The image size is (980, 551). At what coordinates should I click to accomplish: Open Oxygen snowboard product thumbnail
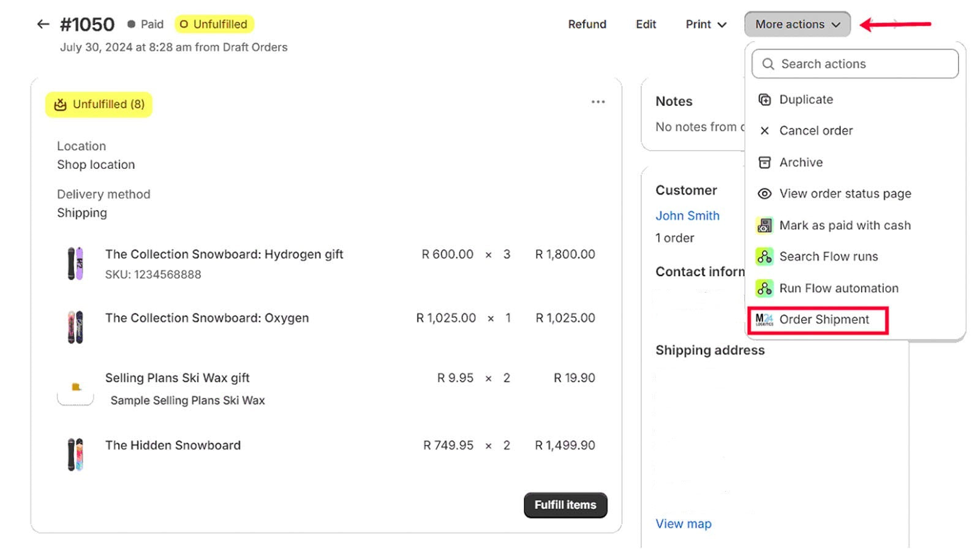click(x=75, y=327)
